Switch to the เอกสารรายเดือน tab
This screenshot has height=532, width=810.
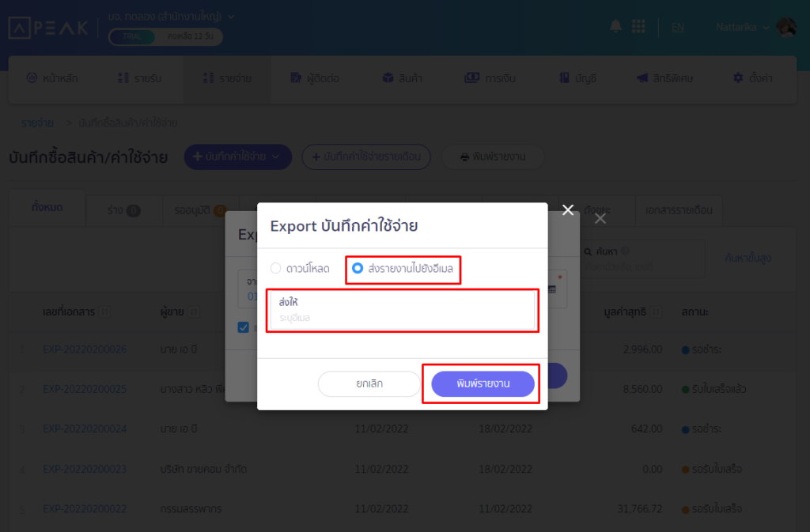pos(679,210)
